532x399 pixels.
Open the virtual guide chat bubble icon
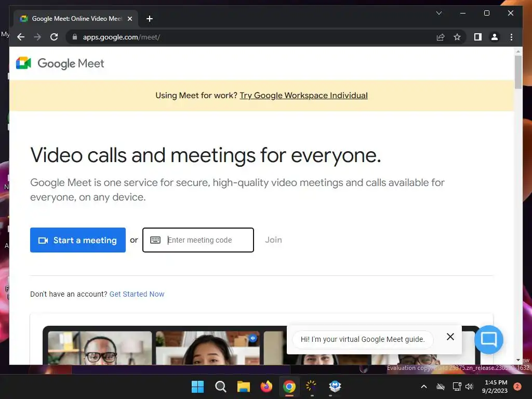tap(488, 339)
